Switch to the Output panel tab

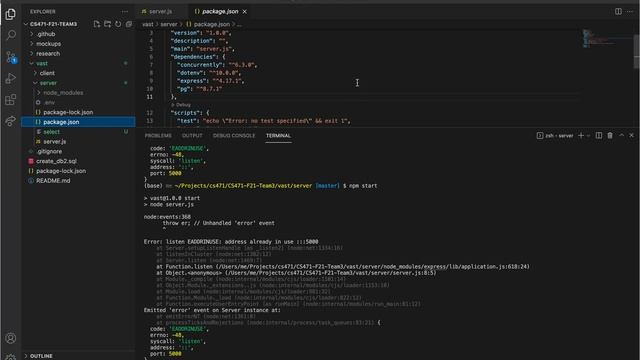192,136
